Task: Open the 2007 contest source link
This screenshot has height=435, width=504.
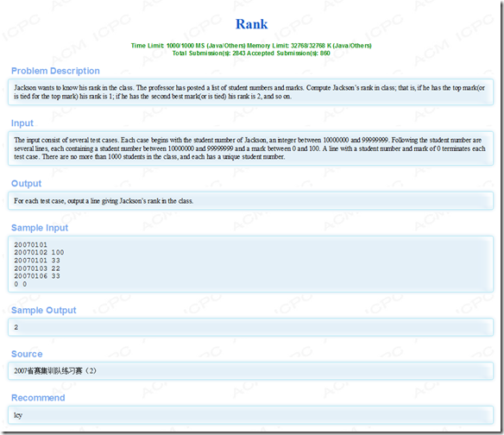Action: click(x=55, y=371)
